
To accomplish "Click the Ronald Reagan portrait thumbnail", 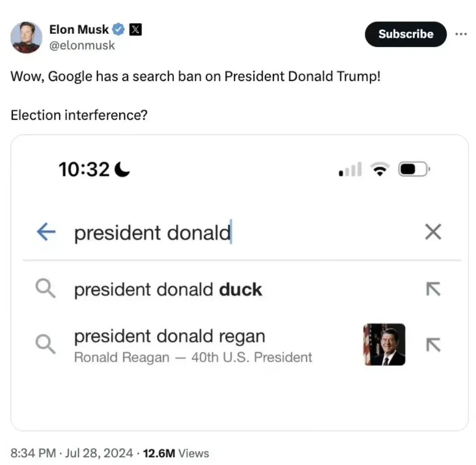I will click(384, 344).
